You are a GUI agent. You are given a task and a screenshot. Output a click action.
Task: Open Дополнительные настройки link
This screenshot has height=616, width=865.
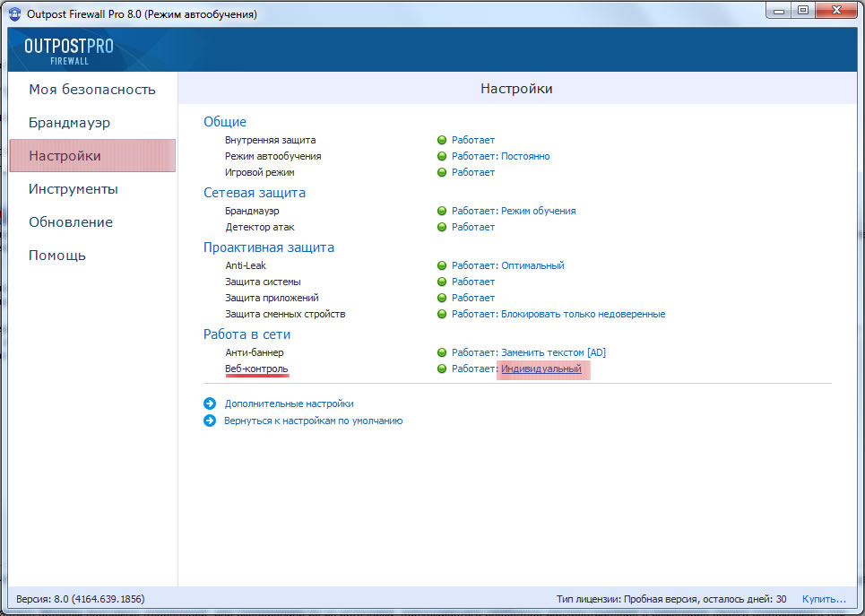[x=289, y=404]
